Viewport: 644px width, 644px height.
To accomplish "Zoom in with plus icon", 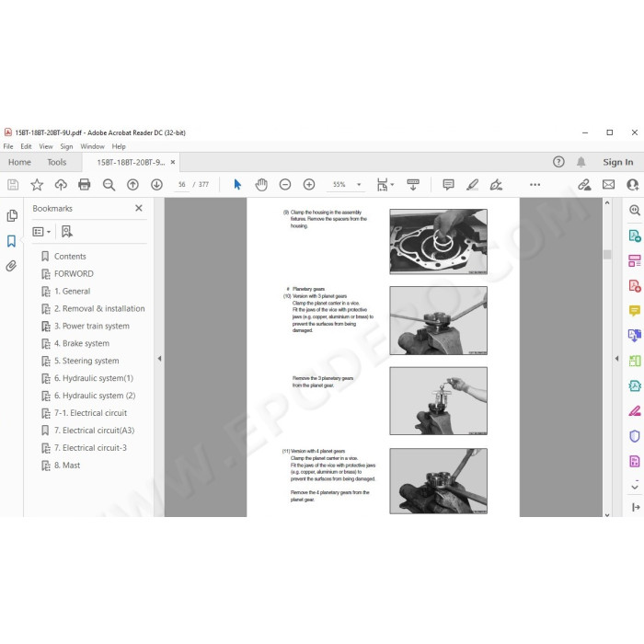I will tap(309, 185).
